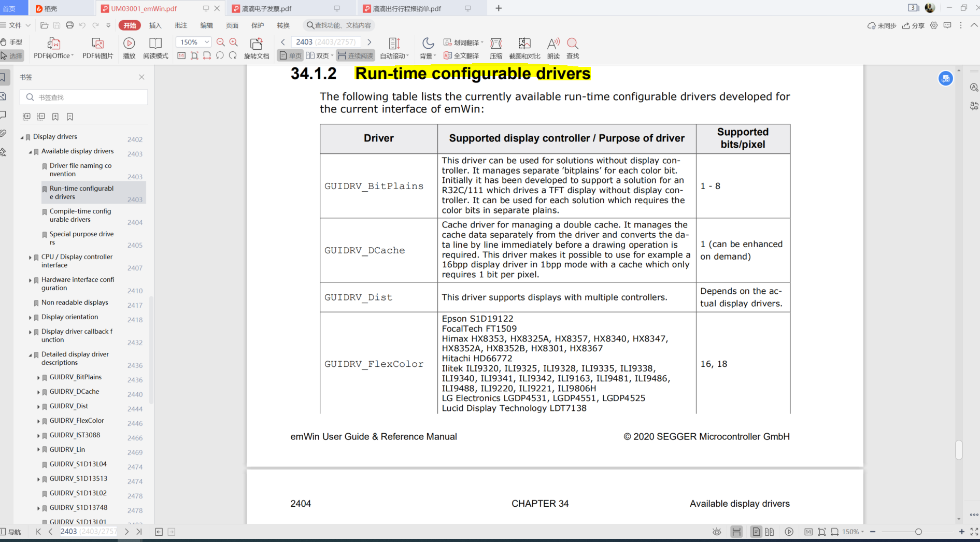Screen dimensions: 980x542
Task: Click the actual size 1:1 icon
Action: pyautogui.click(x=181, y=55)
